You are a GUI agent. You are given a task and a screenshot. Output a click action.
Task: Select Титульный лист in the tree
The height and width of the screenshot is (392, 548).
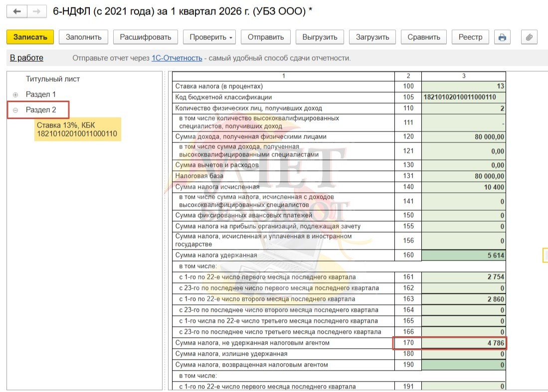[53, 79]
